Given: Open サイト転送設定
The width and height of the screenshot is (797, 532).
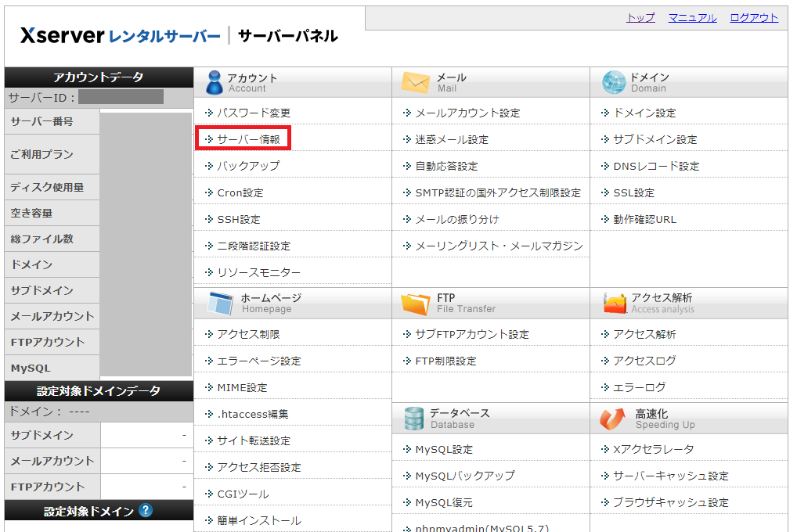Looking at the screenshot, I should point(254,441).
